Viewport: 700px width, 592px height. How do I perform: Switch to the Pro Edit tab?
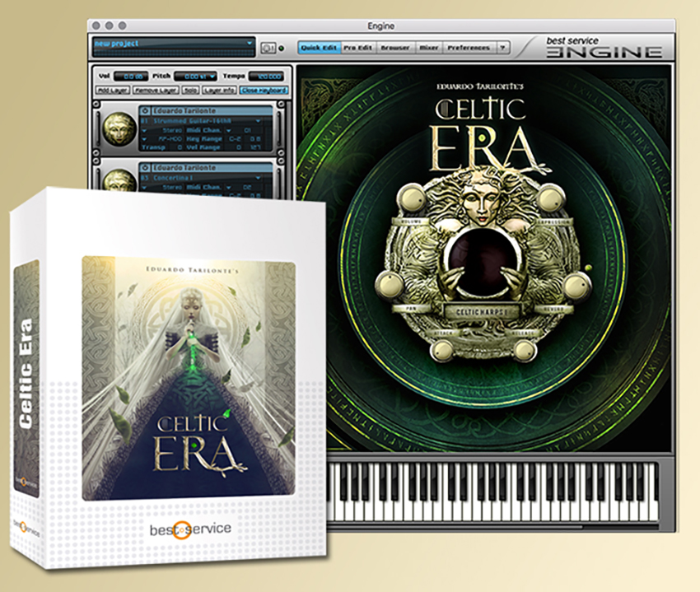pyautogui.click(x=357, y=47)
